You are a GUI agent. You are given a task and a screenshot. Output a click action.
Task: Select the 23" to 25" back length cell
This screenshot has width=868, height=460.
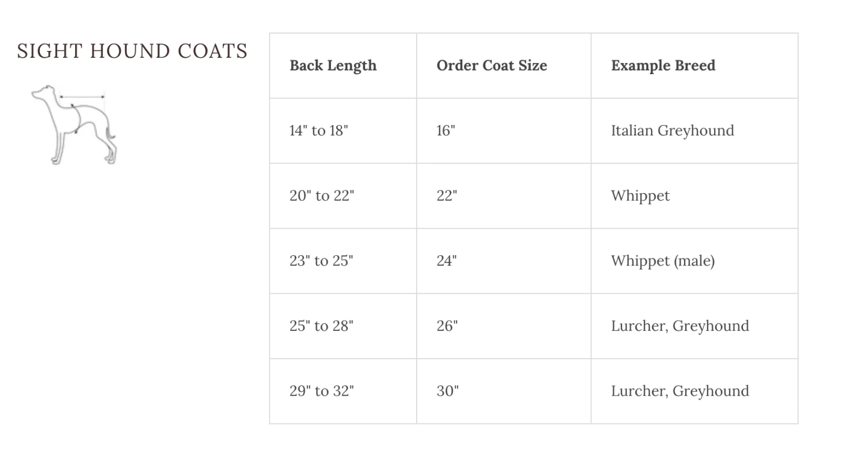click(321, 261)
